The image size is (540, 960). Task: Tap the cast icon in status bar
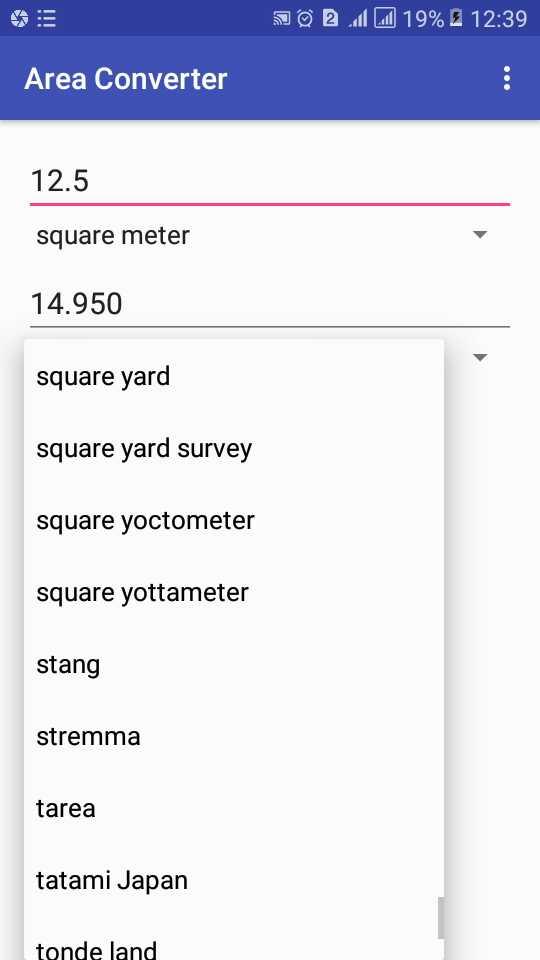282,19
